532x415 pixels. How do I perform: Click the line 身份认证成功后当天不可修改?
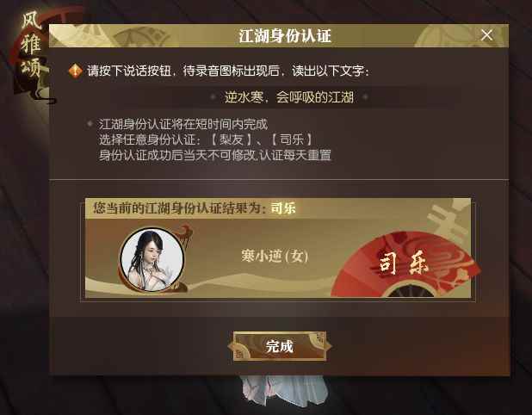coord(177,156)
